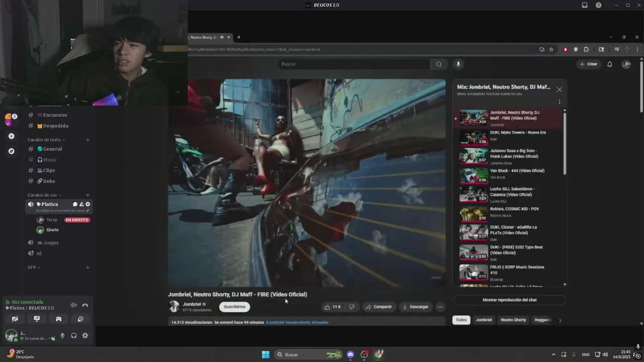
Task: Toggle screen share in voice panel
Action: pos(37,319)
